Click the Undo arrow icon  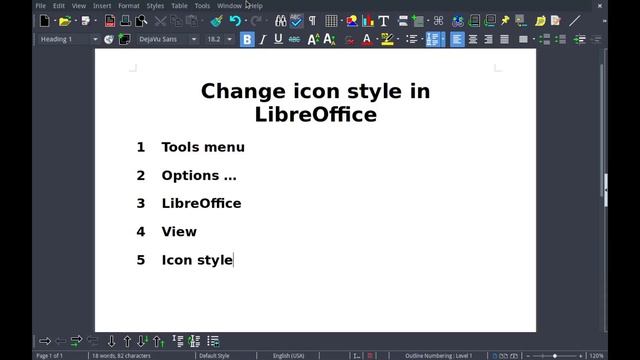click(235, 21)
